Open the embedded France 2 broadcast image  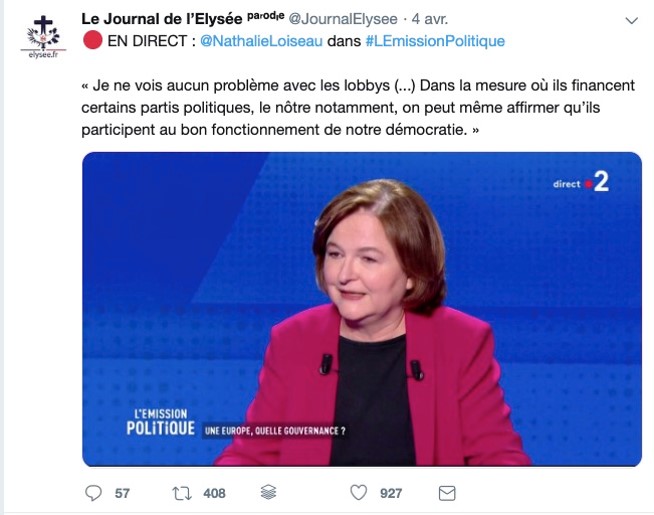pos(362,309)
